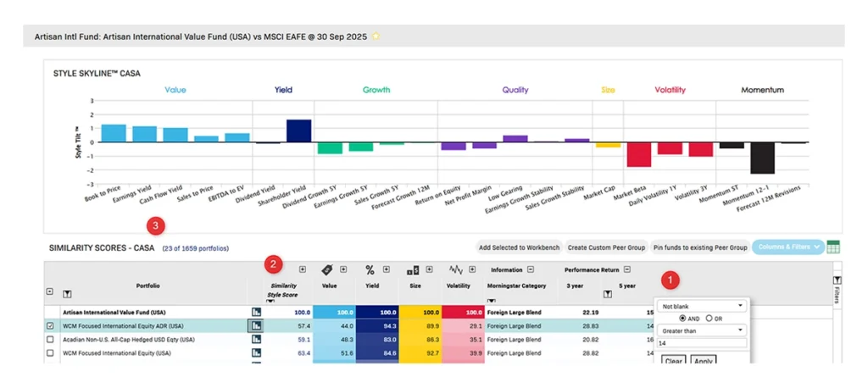Open chart icon for Acadian Non-U.S. All-Cap Hedged
Screen dimensions: 868x388
[x=256, y=339]
